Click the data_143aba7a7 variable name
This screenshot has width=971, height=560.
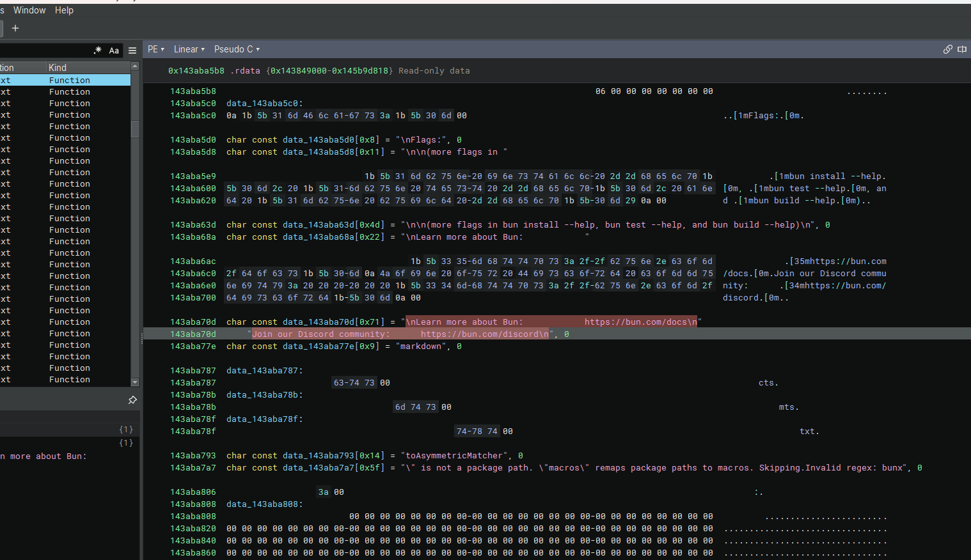point(318,468)
